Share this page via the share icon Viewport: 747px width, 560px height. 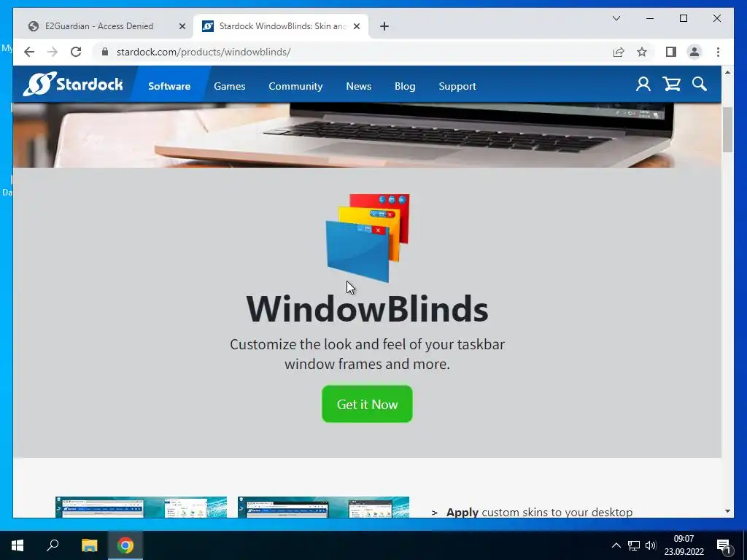tap(619, 52)
